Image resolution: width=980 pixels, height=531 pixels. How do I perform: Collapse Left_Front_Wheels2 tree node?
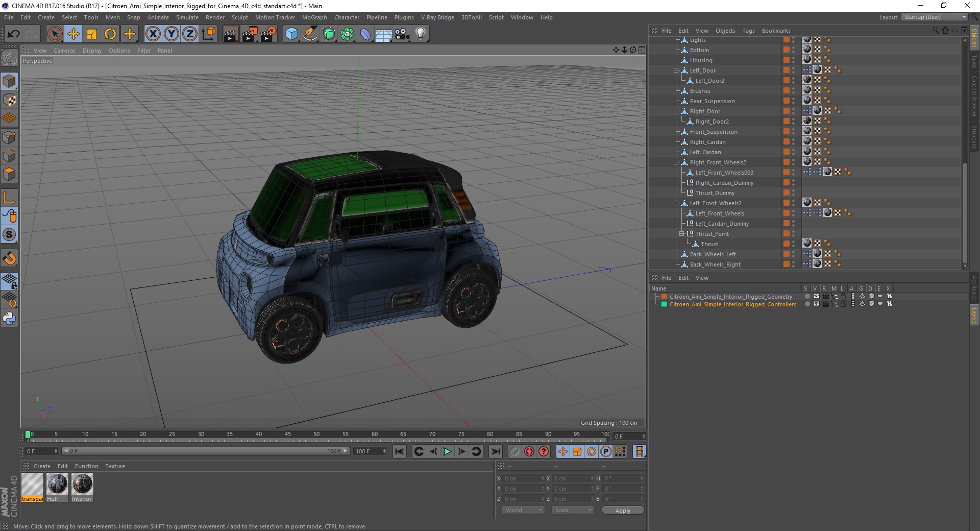coord(676,203)
